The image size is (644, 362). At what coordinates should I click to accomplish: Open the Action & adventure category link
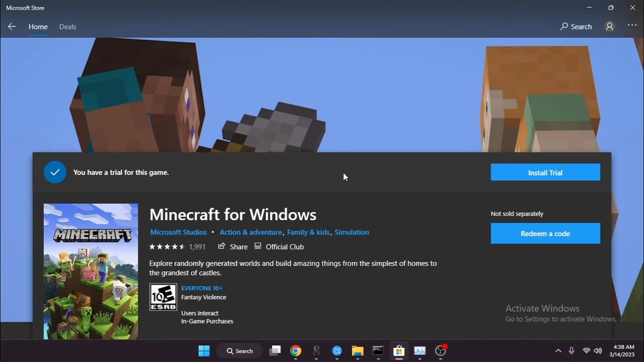pyautogui.click(x=251, y=232)
